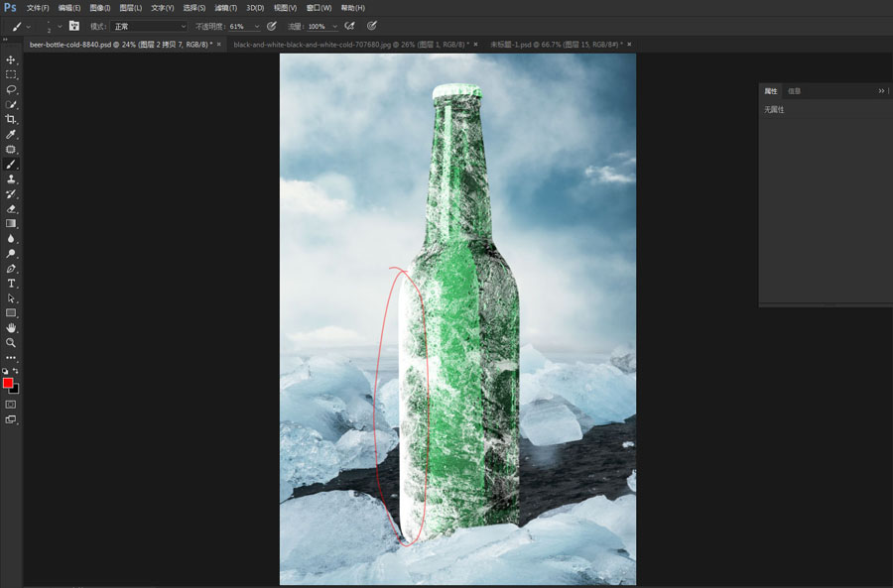This screenshot has width=893, height=588.
Task: Enable airbrush mode in the options bar
Action: [x=349, y=26]
